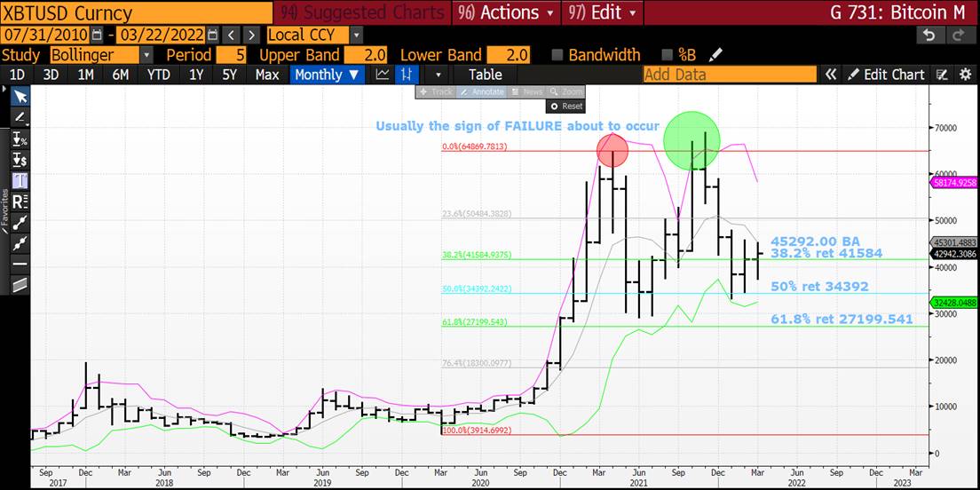The image size is (980, 490).
Task: Open chart settings gear
Action: click(965, 75)
